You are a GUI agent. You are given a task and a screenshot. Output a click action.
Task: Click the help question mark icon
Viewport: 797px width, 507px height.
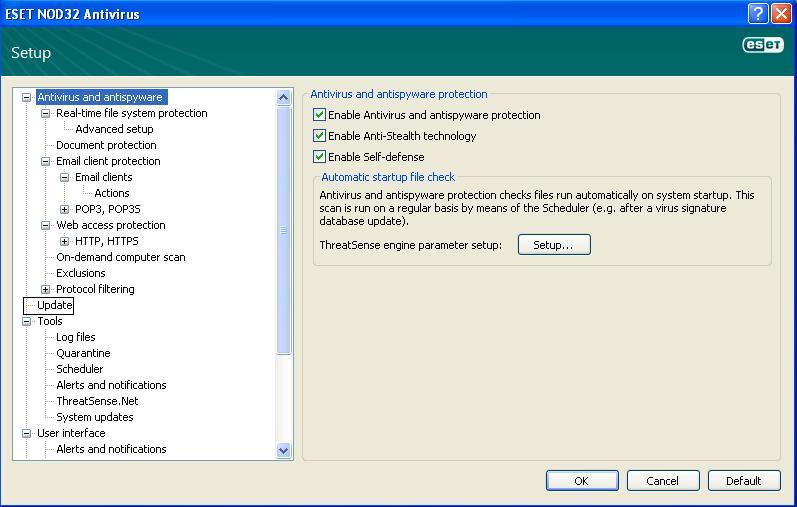pos(758,13)
